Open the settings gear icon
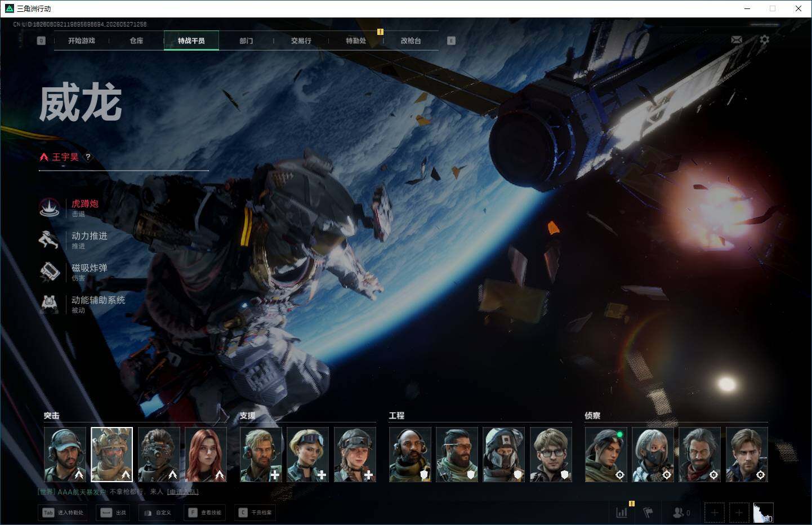The height and width of the screenshot is (525, 812). pyautogui.click(x=764, y=39)
